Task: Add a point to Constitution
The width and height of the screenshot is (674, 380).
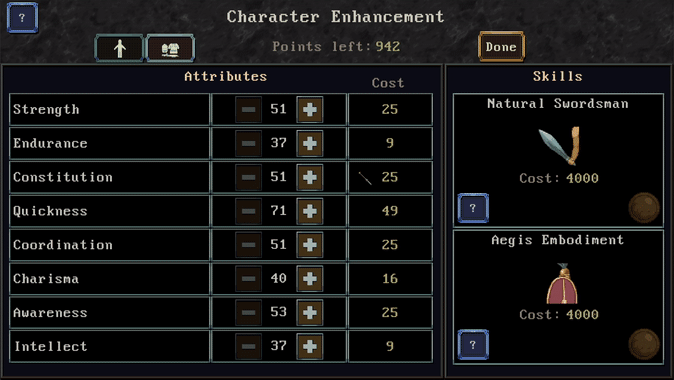Action: (309, 177)
